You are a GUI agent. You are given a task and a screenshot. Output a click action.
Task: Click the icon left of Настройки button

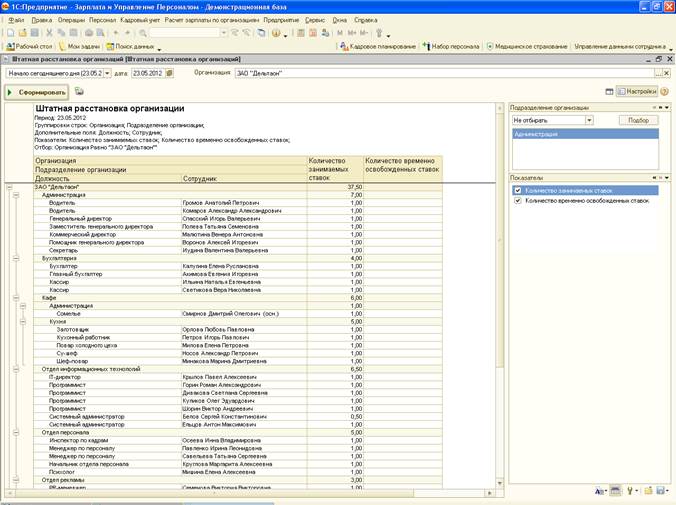click(x=608, y=92)
